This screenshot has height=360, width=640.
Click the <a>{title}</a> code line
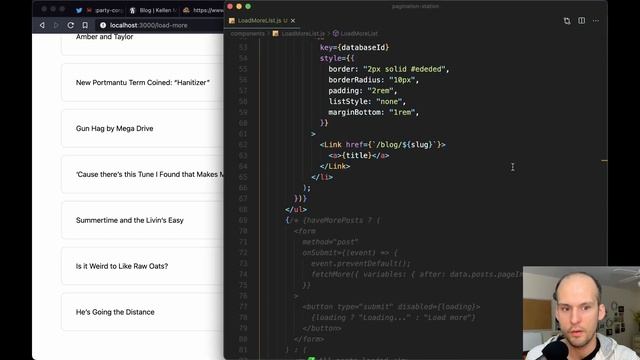(359, 156)
